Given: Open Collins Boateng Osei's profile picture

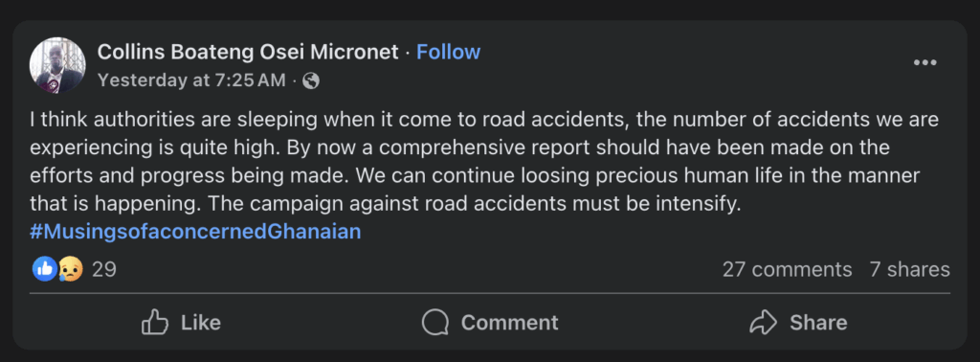Looking at the screenshot, I should (x=57, y=65).
